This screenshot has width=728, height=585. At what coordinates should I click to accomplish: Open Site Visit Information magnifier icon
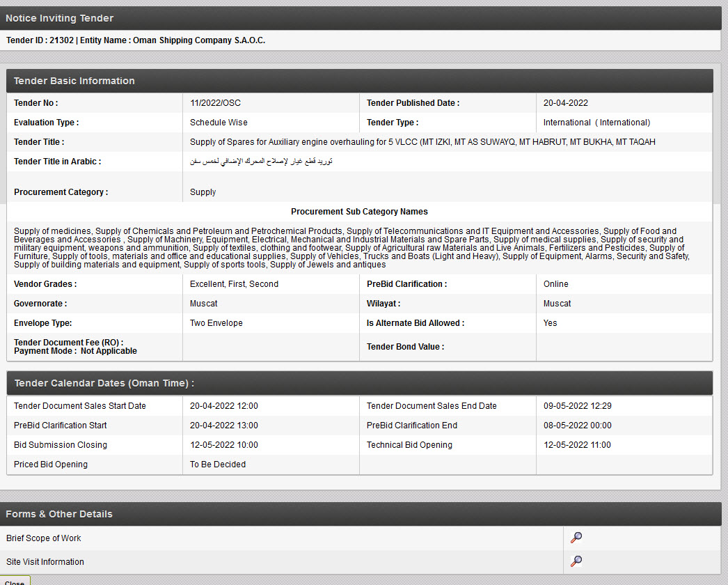click(x=576, y=561)
